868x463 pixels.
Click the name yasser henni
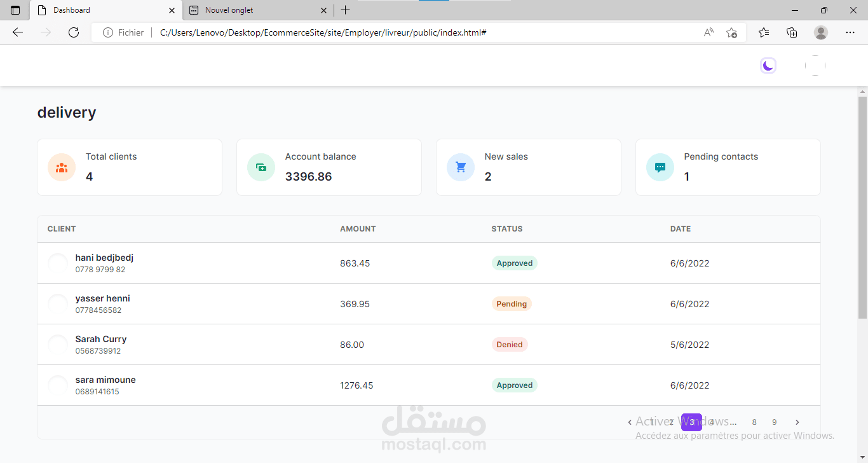pos(103,298)
